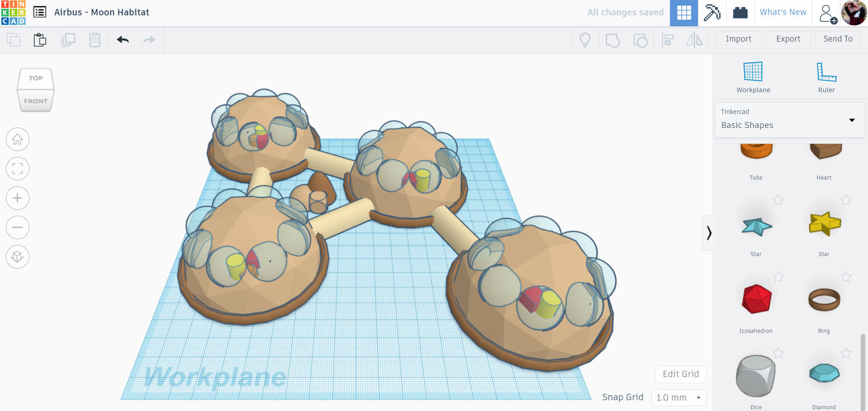Favorite the yellow Star shape
The image size is (868, 411).
[846, 200]
